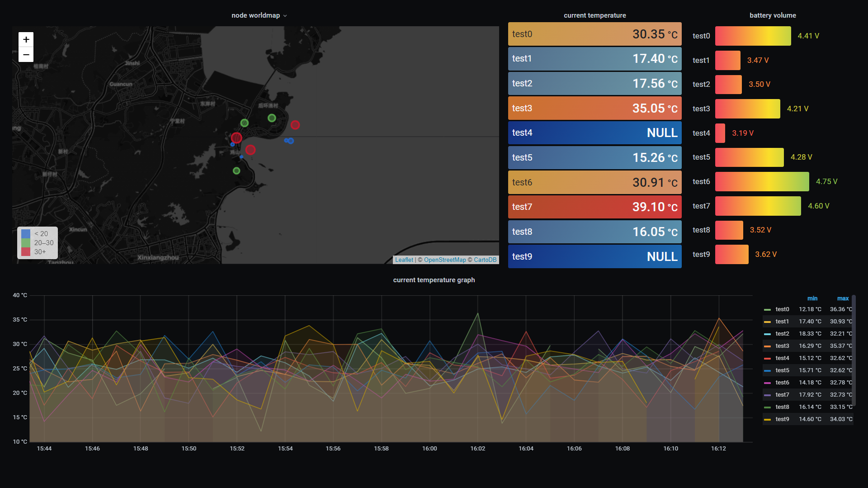Screen dimensions: 868x488
Task: Click the zoom-in icon on the map
Action: 26,39
